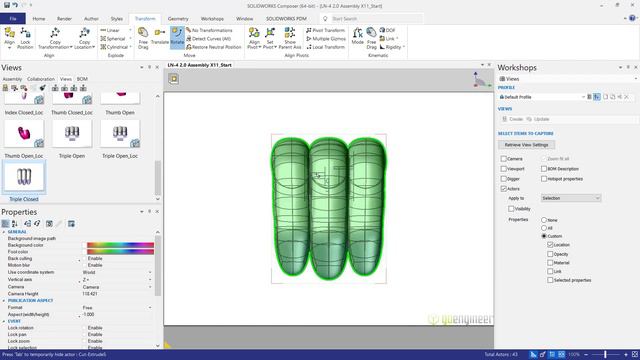The image size is (640, 360).
Task: Open the Assembly tab in left panel
Action: (12, 79)
